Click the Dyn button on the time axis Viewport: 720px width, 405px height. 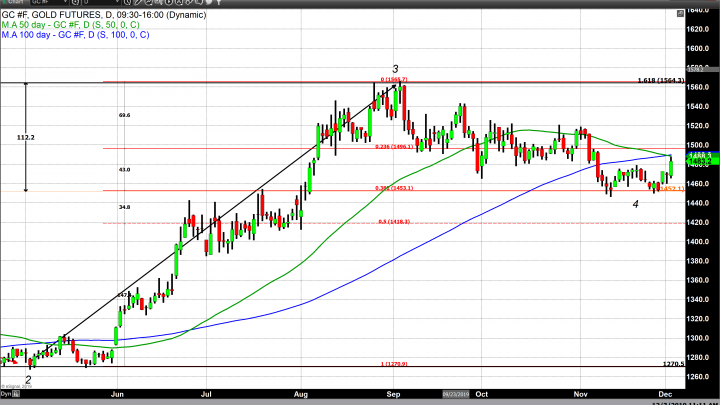(7, 394)
